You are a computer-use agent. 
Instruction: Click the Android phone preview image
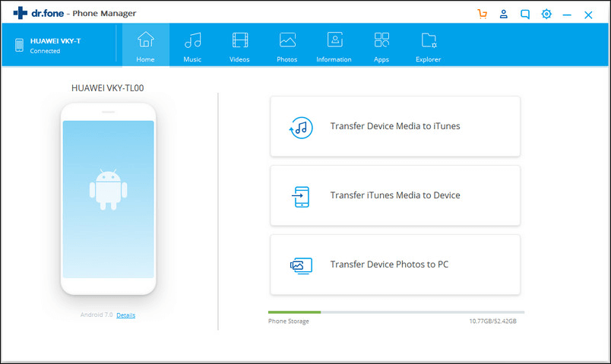pyautogui.click(x=108, y=199)
